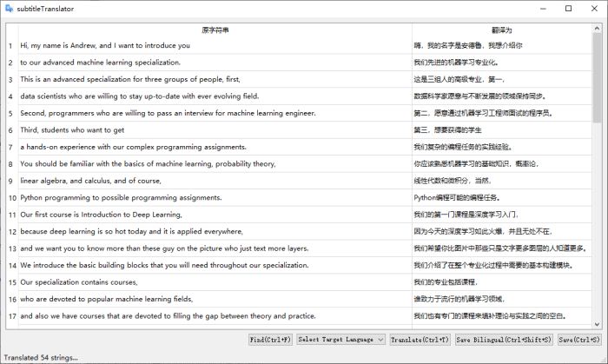
Task: Click the 翻译为 column header
Action: [x=502, y=30]
